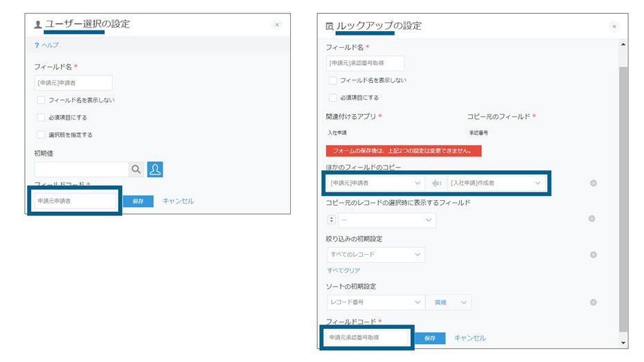The width and height of the screenshot is (644, 362).
Task: Open the user picker icon under 初期値
Action: pyautogui.click(x=155, y=169)
